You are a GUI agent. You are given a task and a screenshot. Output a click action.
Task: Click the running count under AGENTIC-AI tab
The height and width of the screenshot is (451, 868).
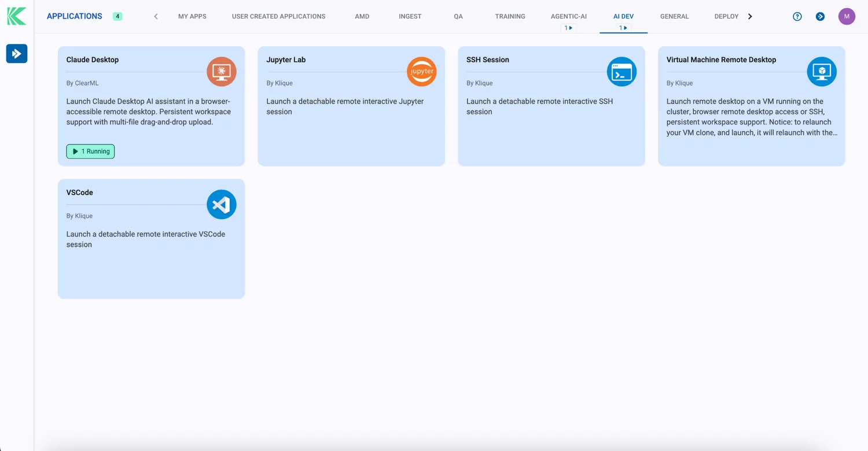pyautogui.click(x=569, y=28)
